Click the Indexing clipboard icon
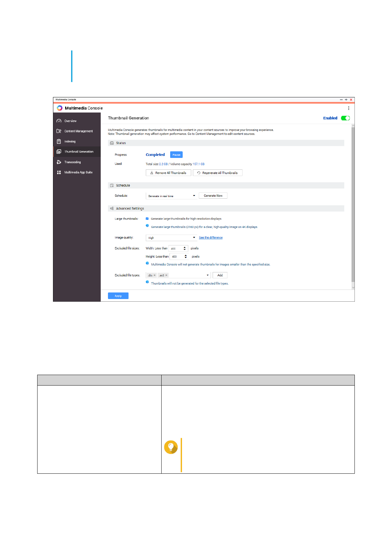This screenshot has width=392, height=554. (x=59, y=141)
